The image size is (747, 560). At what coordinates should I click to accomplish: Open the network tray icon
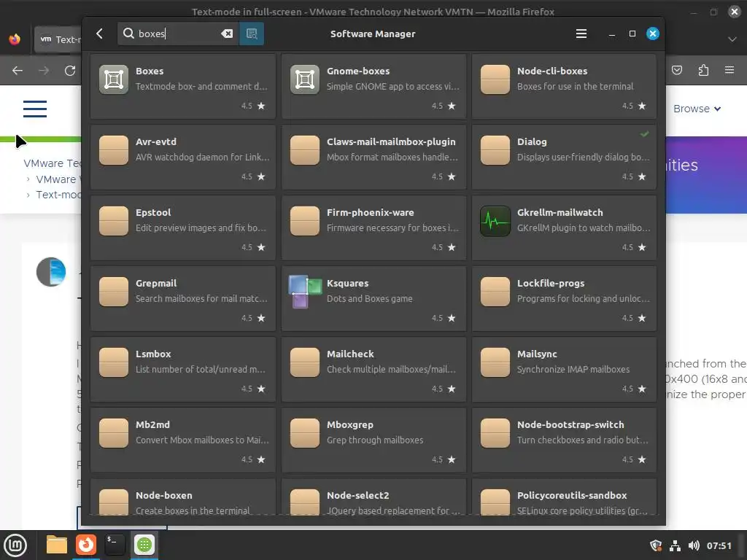click(x=675, y=545)
